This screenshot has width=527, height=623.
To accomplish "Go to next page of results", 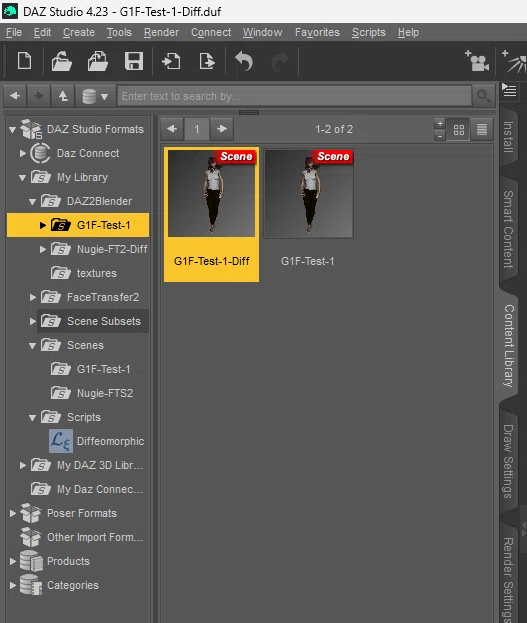I will click(222, 129).
